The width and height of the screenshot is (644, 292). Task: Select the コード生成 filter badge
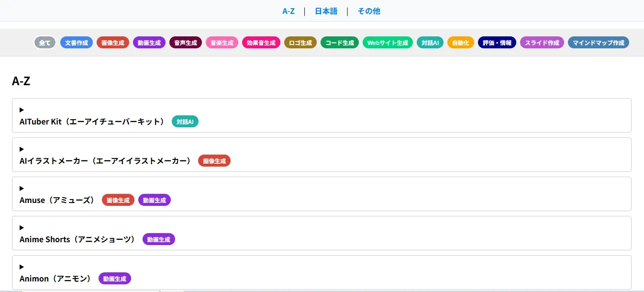(x=339, y=42)
